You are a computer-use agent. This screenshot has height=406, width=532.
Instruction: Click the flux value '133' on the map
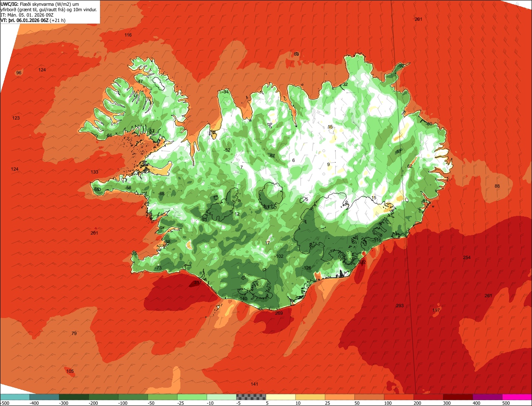point(95,172)
